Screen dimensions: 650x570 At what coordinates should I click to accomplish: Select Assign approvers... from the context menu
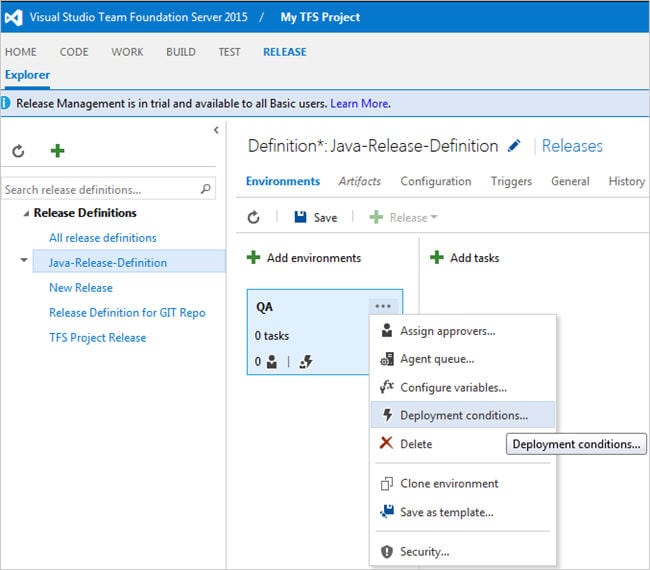(463, 331)
